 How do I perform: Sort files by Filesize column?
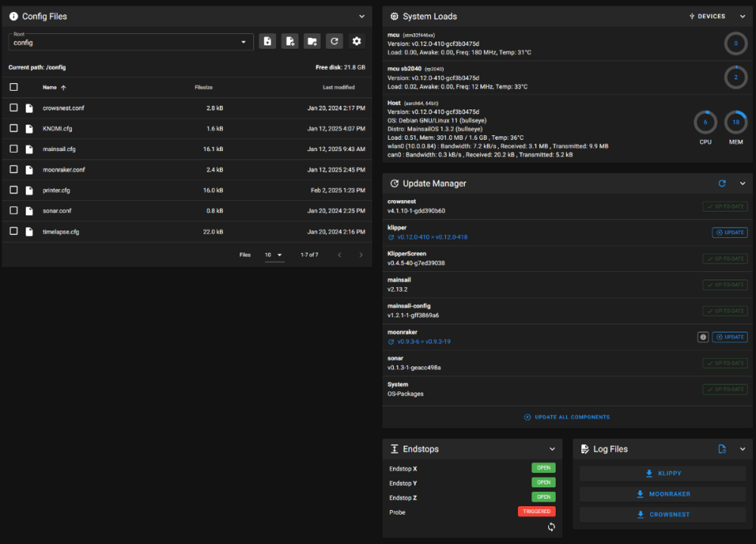pos(203,88)
